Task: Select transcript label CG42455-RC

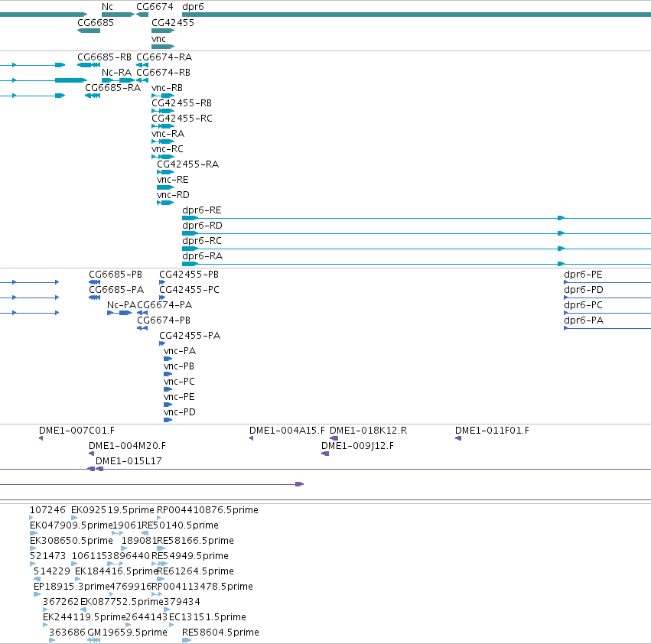Action: [x=182, y=119]
